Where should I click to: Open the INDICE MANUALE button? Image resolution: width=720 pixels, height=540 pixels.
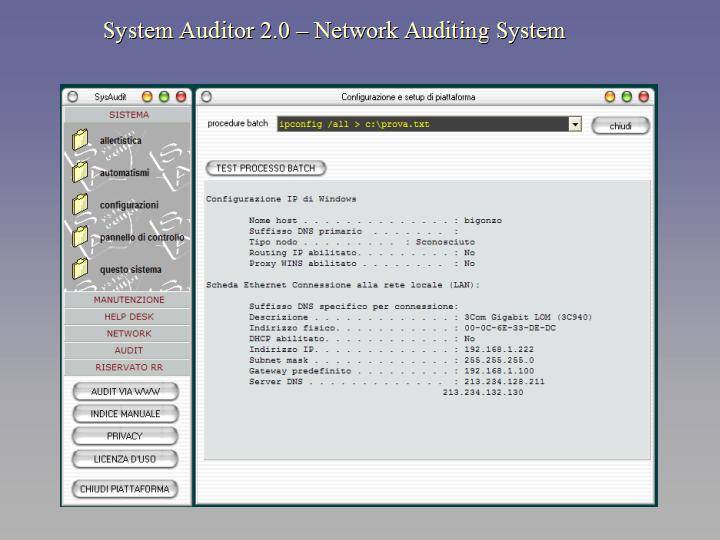pyautogui.click(x=125, y=414)
